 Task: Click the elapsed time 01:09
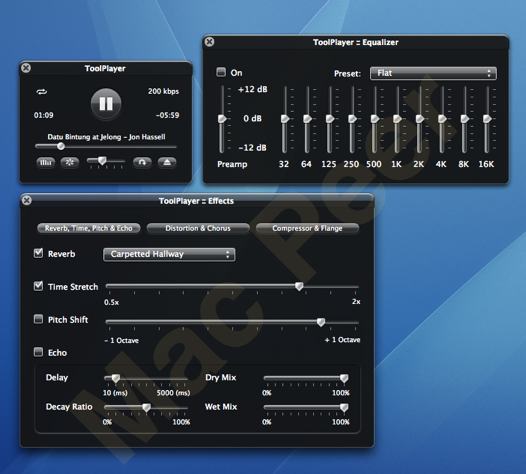44,115
